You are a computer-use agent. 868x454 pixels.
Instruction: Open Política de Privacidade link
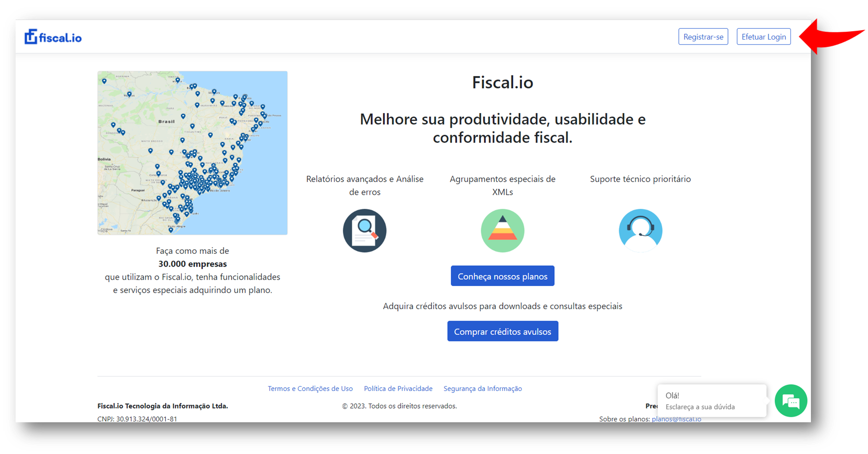[398, 389]
